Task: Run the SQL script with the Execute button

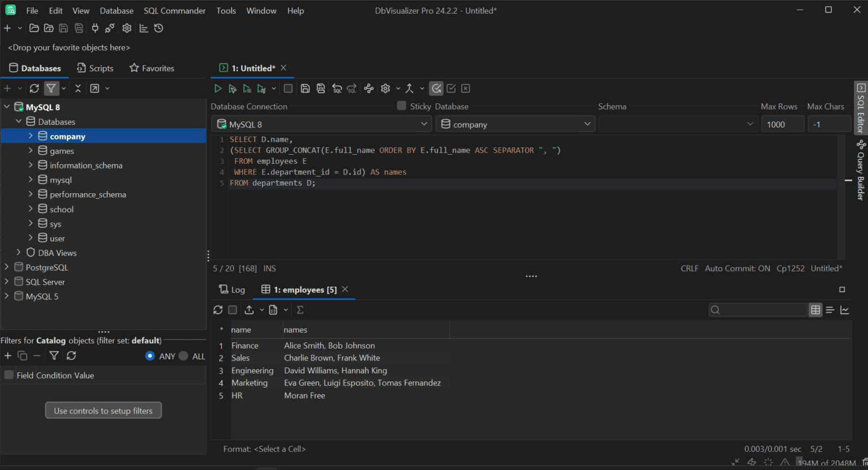Action: (218, 88)
